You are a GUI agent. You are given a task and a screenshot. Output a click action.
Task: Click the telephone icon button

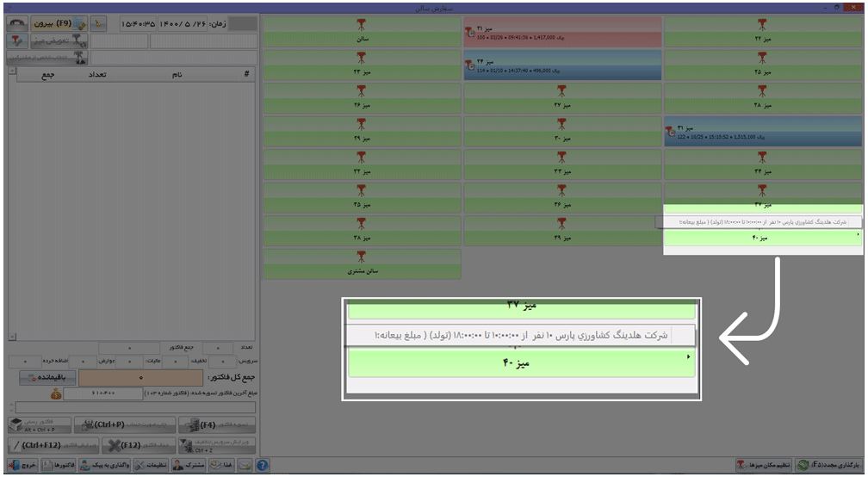coord(17,24)
